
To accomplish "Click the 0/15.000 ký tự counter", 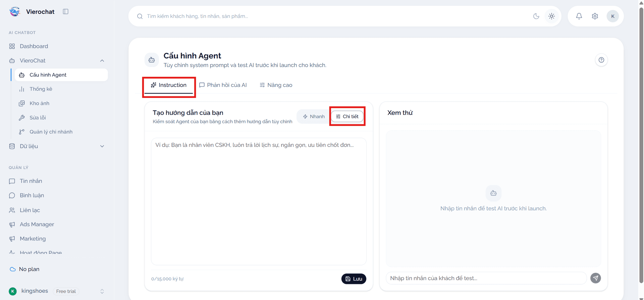I will click(x=167, y=279).
